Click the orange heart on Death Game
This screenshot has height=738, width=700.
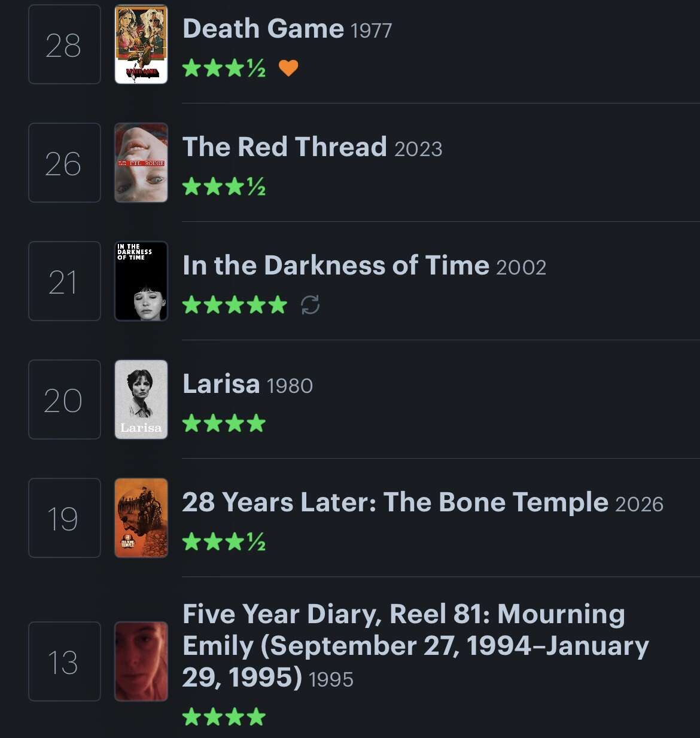[x=288, y=68]
